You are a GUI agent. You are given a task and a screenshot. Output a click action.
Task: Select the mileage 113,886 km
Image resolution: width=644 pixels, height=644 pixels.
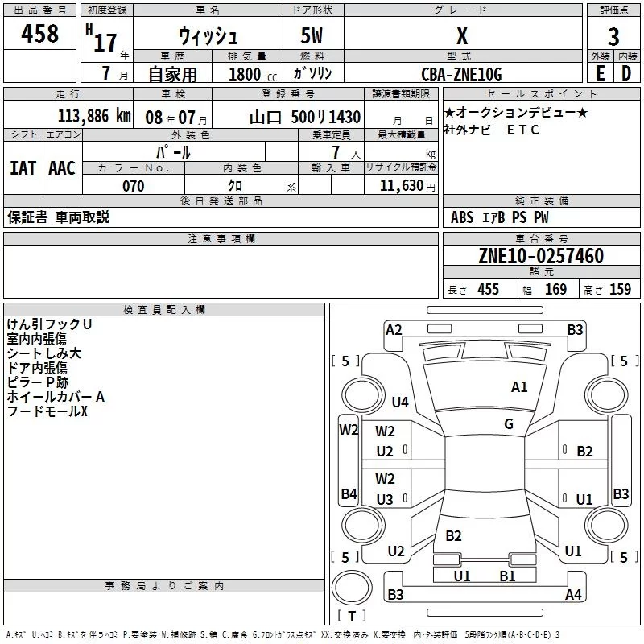tap(94, 116)
